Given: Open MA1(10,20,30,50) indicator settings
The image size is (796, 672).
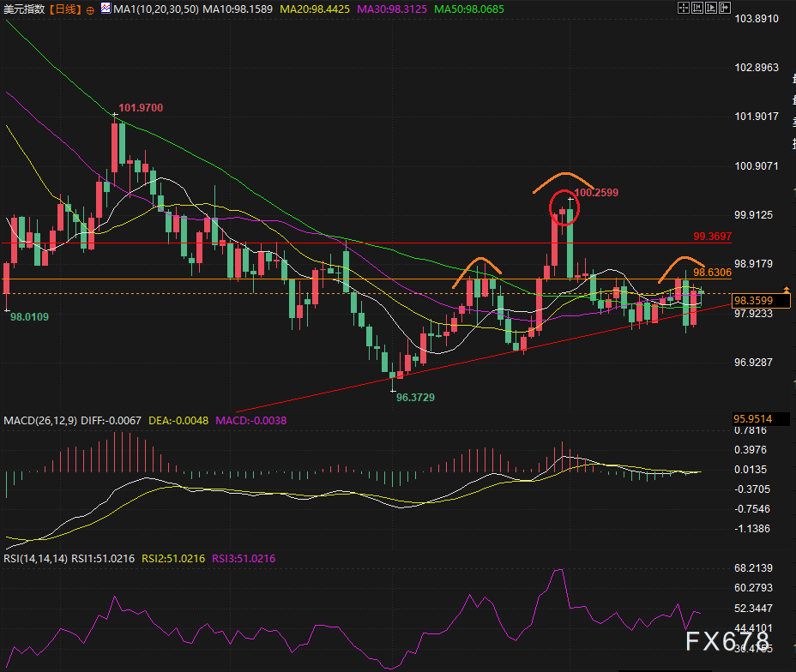Looking at the screenshot, I should pos(156,9).
